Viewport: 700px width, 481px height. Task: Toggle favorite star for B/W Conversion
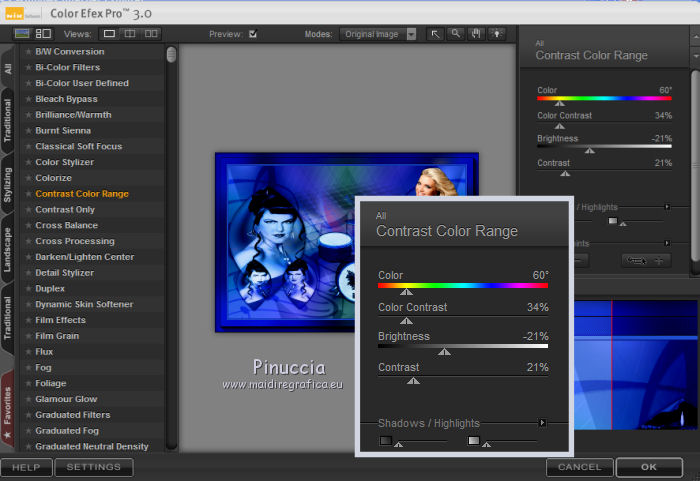(28, 52)
